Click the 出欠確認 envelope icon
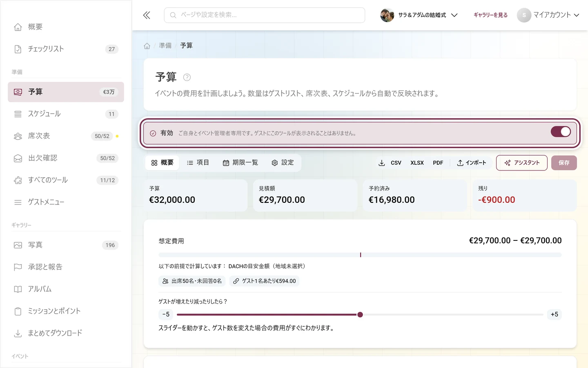This screenshot has height=368, width=588. pyautogui.click(x=18, y=158)
